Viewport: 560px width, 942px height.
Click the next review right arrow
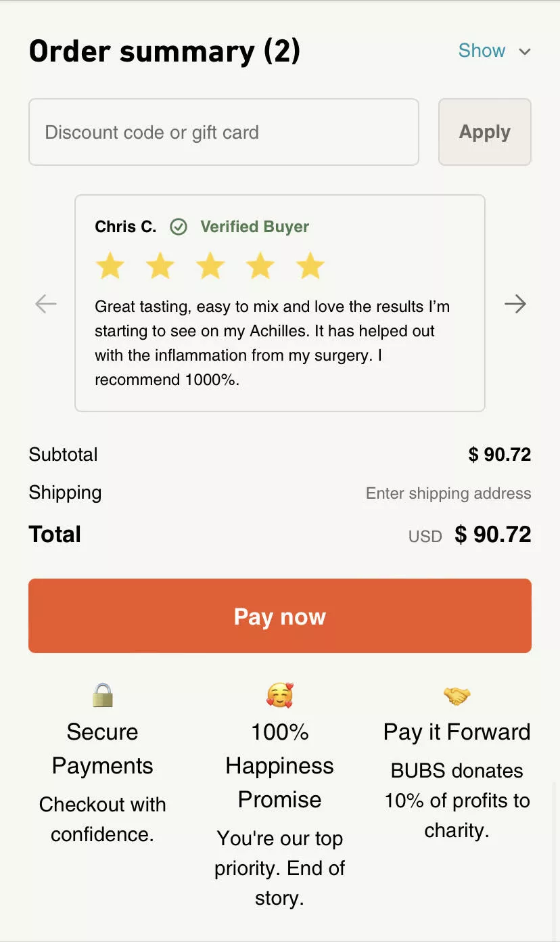click(x=515, y=304)
